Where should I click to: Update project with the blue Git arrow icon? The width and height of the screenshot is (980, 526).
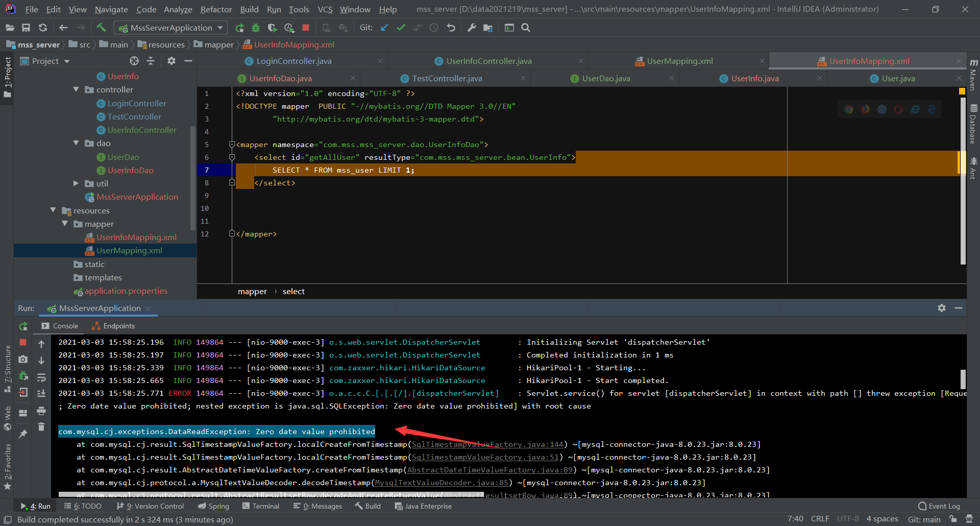[384, 28]
